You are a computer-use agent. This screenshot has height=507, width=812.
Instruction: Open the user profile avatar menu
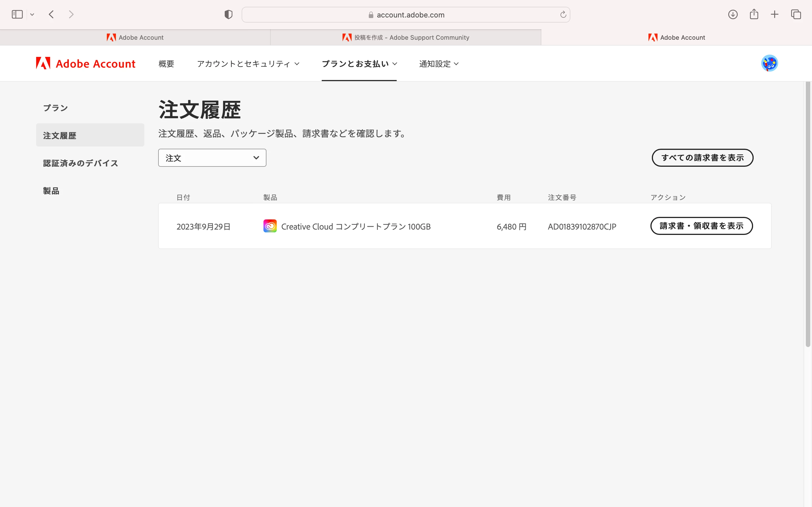click(769, 63)
